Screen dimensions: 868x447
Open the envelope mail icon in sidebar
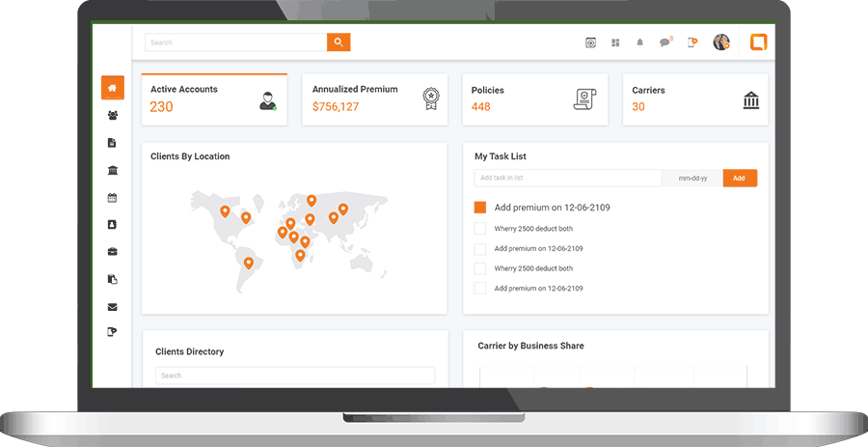(113, 307)
